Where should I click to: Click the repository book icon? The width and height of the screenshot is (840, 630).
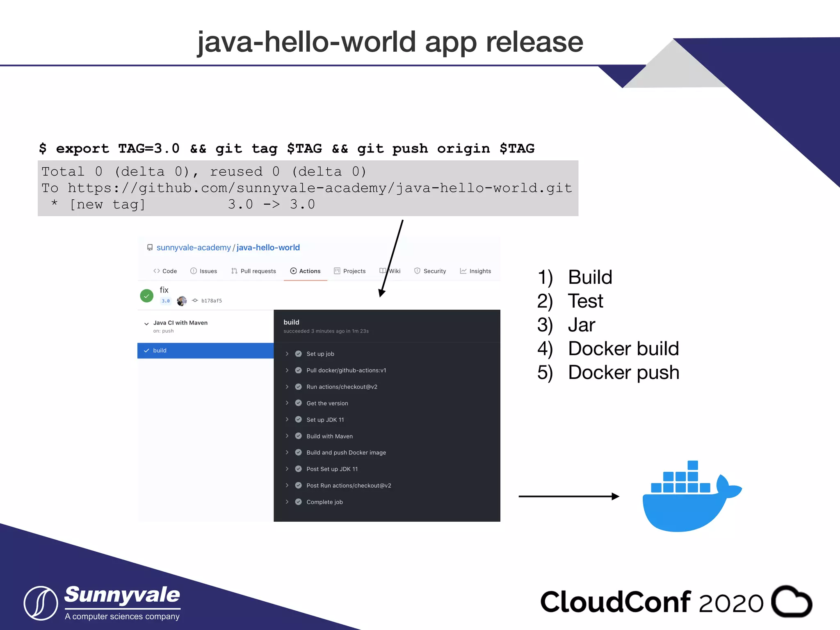coord(150,248)
